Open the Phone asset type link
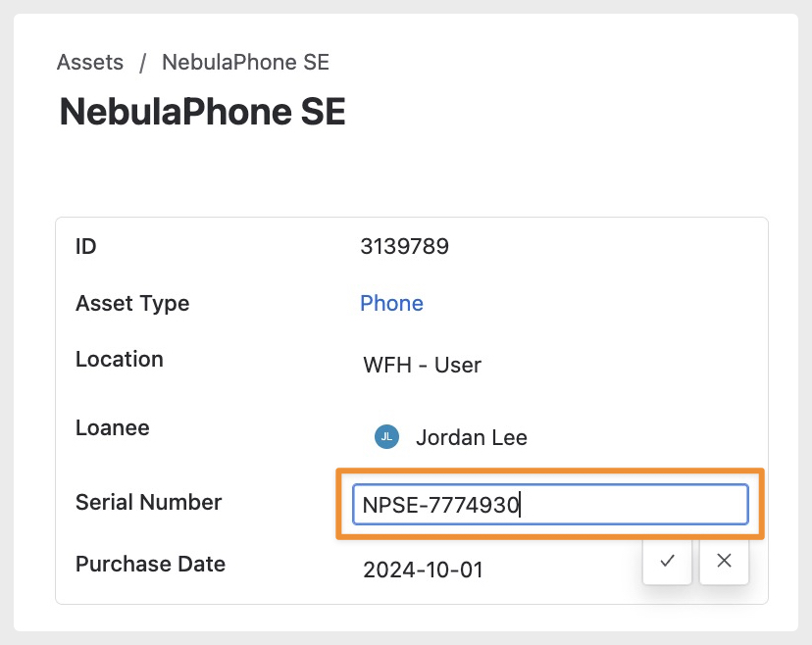The width and height of the screenshot is (812, 645). [391, 303]
